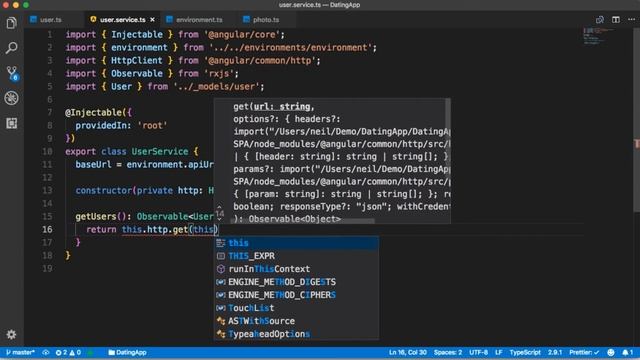Click 'providedIn' on line 8

click(101, 125)
